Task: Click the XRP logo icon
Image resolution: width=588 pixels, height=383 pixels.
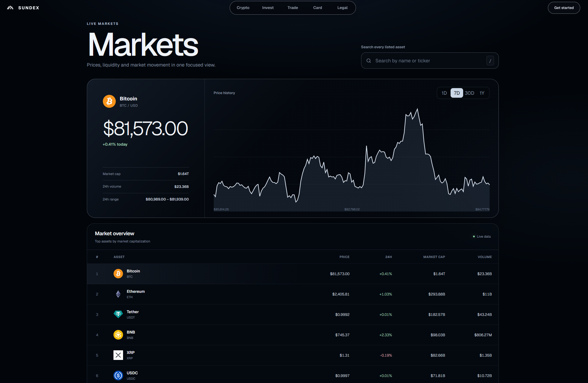Action: (x=118, y=355)
